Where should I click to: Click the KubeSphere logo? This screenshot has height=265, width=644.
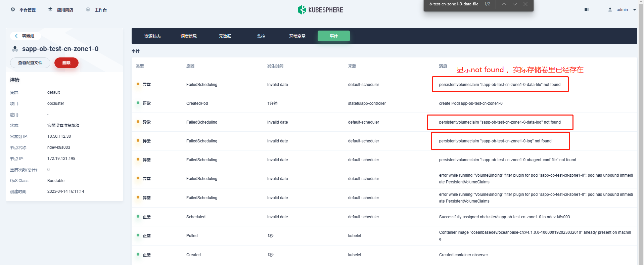click(320, 10)
